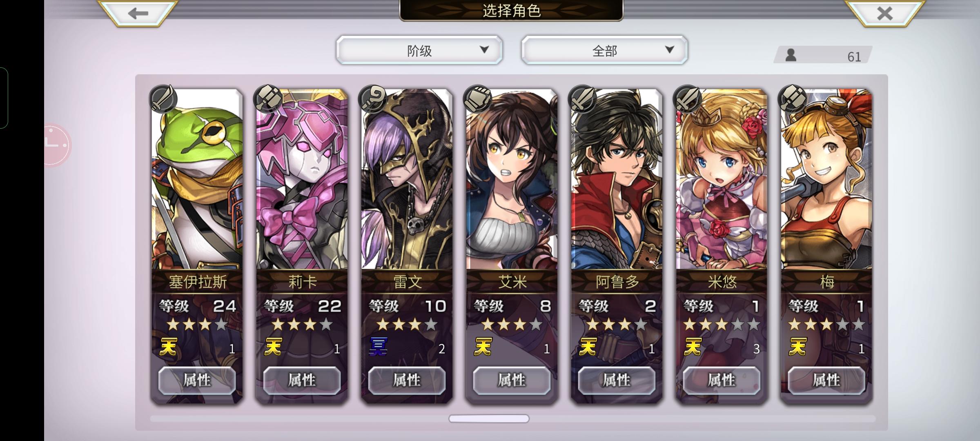Click the character count icon beside 61
Viewport: 980px width, 441px height.
791,55
